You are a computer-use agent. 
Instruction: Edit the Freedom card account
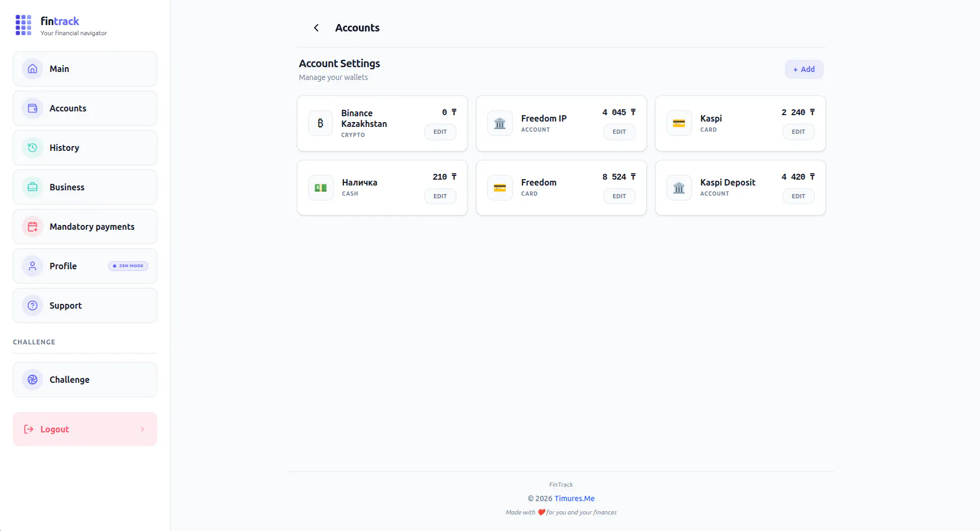619,196
